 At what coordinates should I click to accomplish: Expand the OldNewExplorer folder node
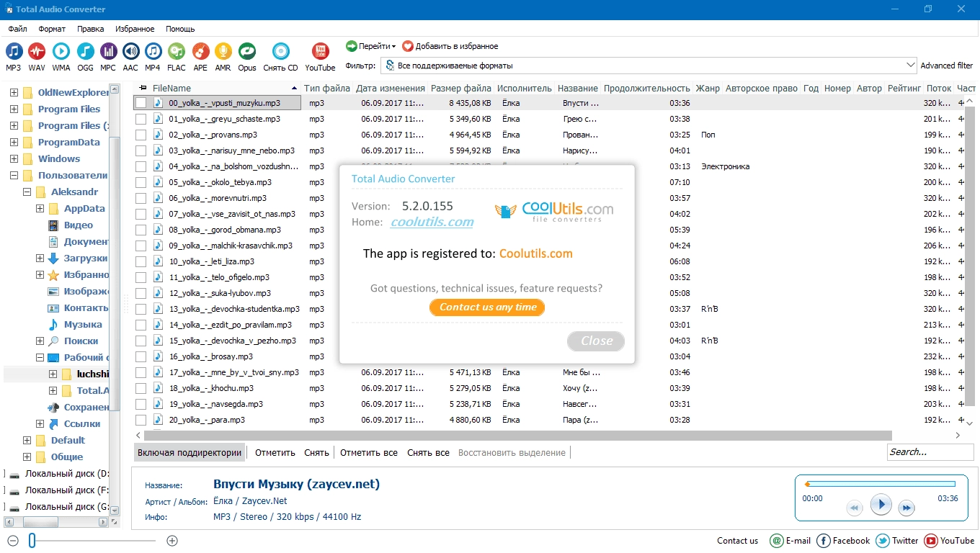tap(14, 92)
